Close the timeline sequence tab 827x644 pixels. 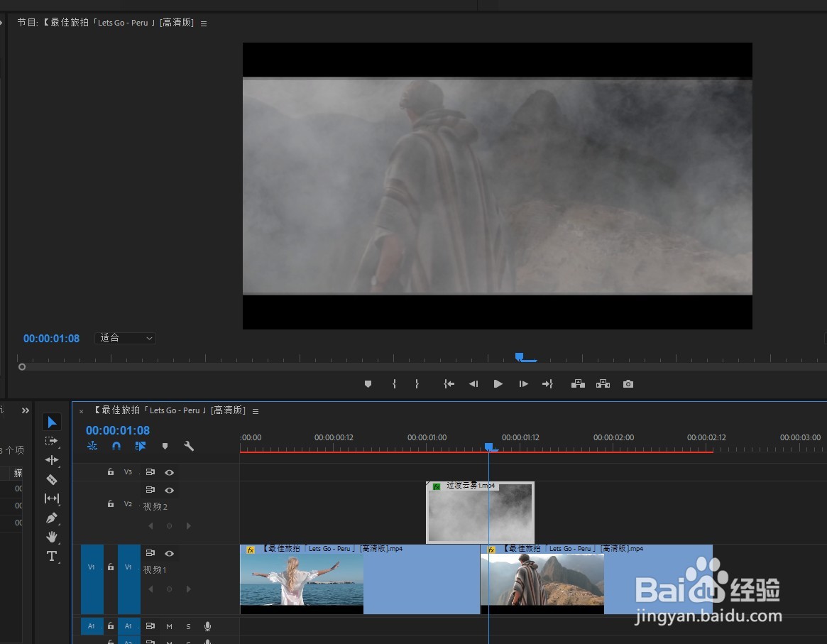point(81,411)
